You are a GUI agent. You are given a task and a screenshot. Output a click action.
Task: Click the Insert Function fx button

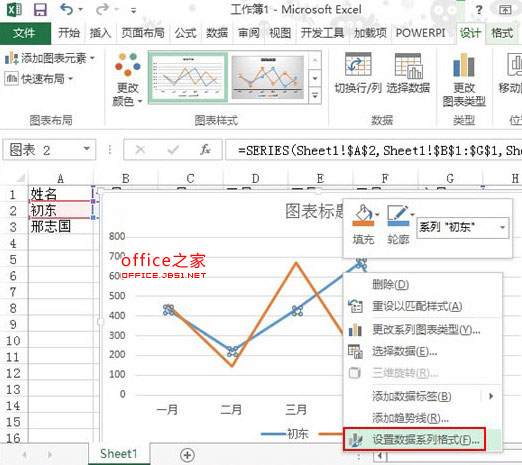(x=205, y=150)
